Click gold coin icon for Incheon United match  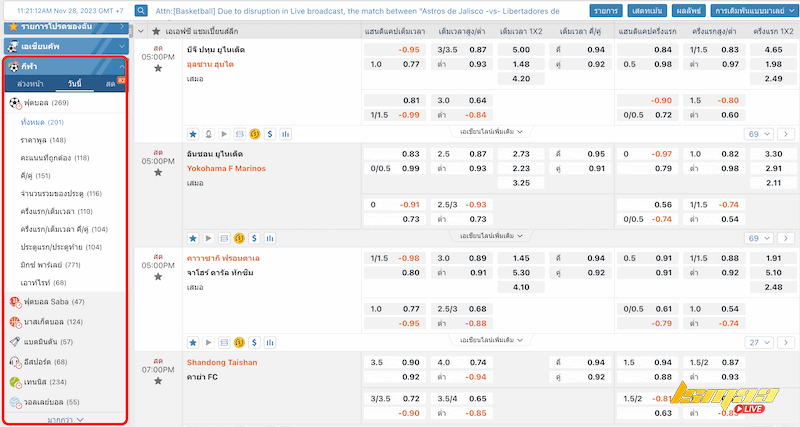pos(239,238)
